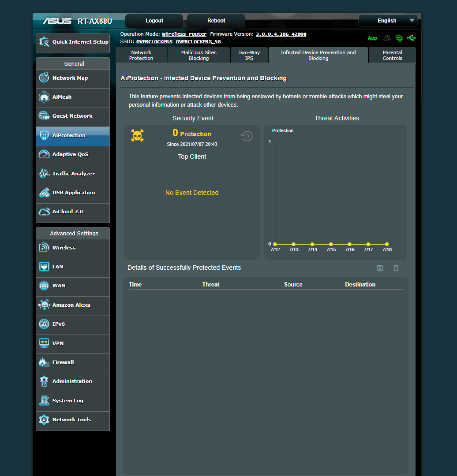Screen dimensions: 457x476
Task: Click the AiCloud 2.0 cloud icon
Action: tap(44, 212)
